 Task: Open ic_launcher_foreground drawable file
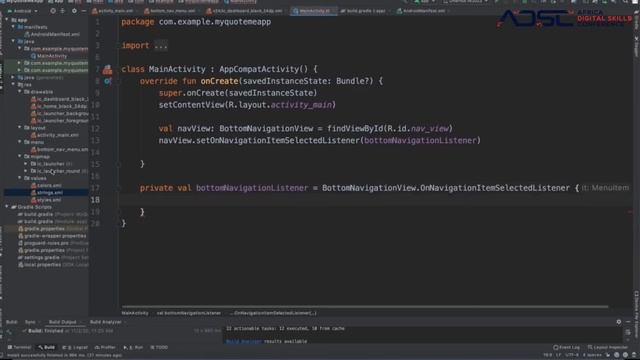click(60, 121)
